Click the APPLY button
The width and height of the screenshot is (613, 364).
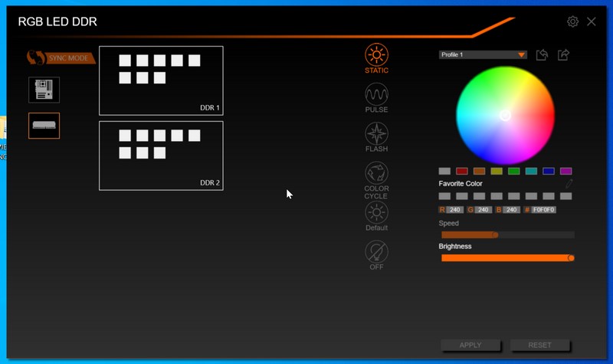point(470,345)
